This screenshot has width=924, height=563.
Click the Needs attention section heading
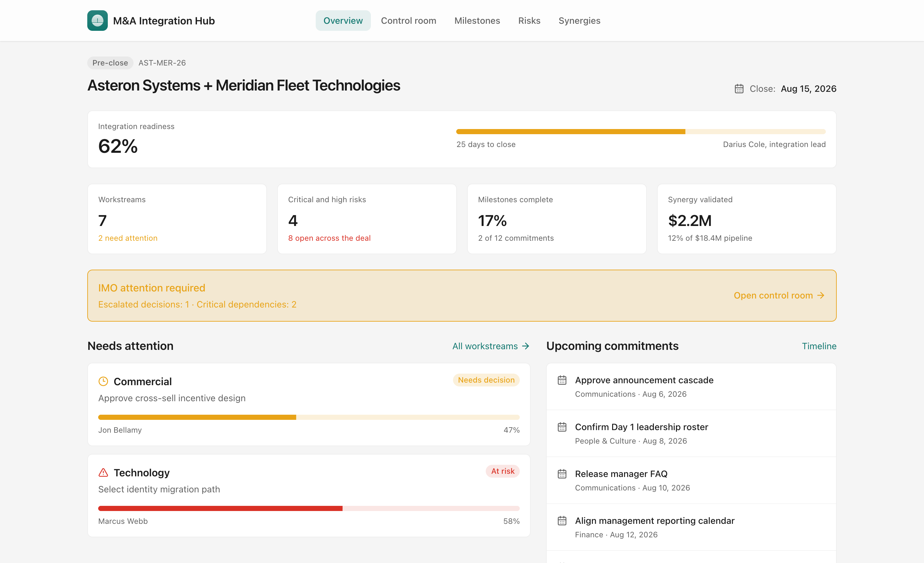[131, 346]
